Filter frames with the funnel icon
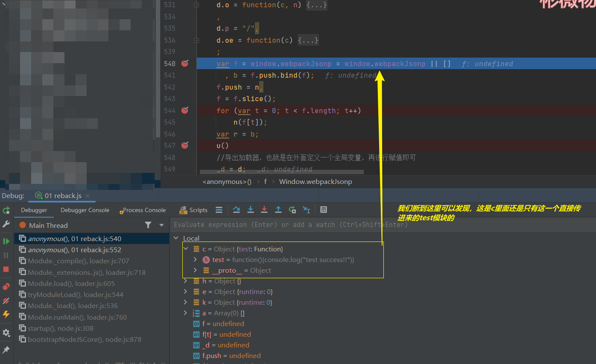The width and height of the screenshot is (596, 364). 148,225
